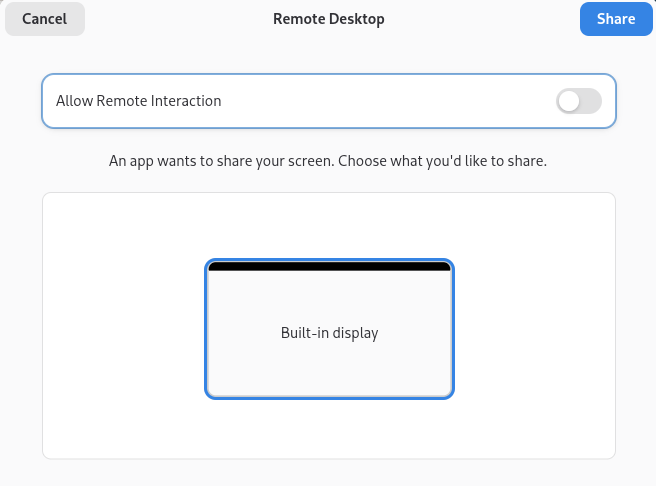Click the Remote Desktop dialog title
Image resolution: width=656 pixels, height=486 pixels.
coord(328,19)
